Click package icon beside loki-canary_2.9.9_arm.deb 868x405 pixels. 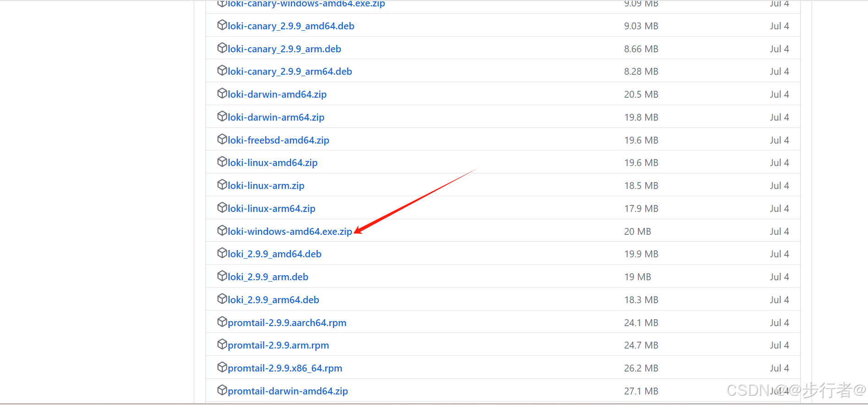(222, 48)
